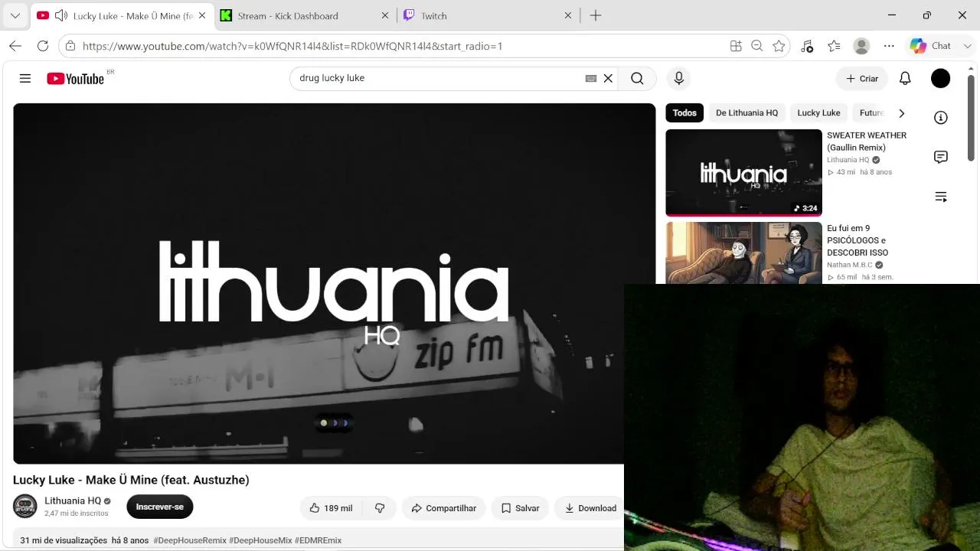
Task: Go to YouTube home via logo
Action: tap(75, 78)
